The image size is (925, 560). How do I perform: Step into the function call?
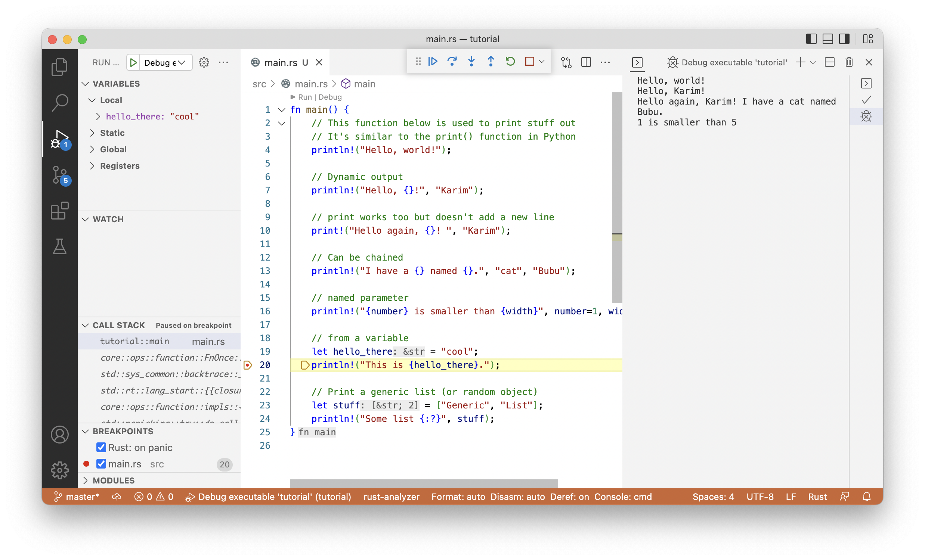pos(471,61)
